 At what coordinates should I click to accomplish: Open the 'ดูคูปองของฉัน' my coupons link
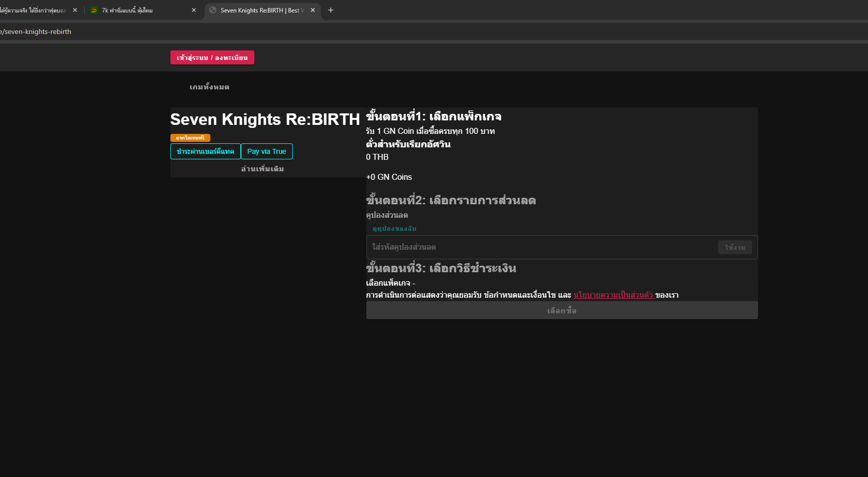tap(394, 229)
